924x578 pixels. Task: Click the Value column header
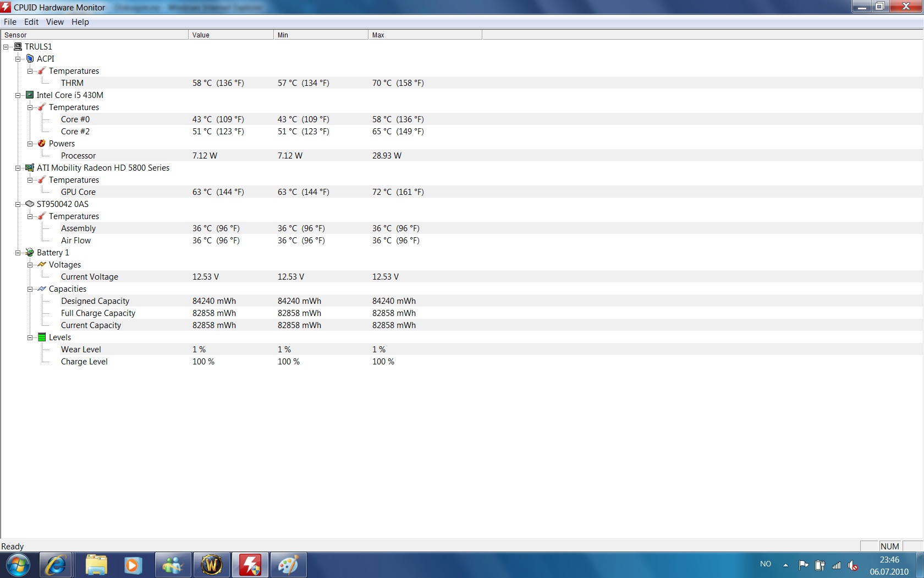click(231, 35)
